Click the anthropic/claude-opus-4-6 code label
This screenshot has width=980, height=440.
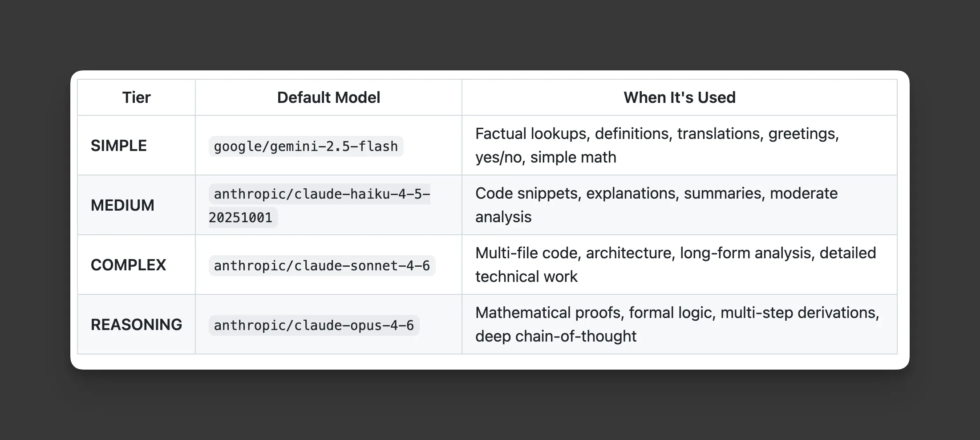click(x=314, y=325)
